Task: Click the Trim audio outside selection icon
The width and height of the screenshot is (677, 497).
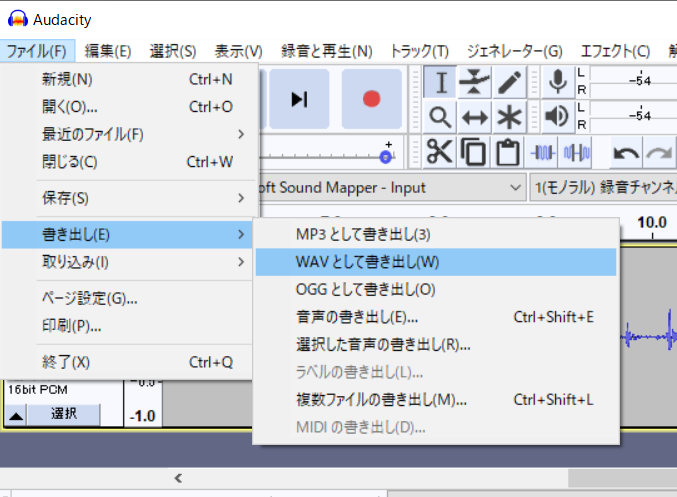Action: click(542, 152)
